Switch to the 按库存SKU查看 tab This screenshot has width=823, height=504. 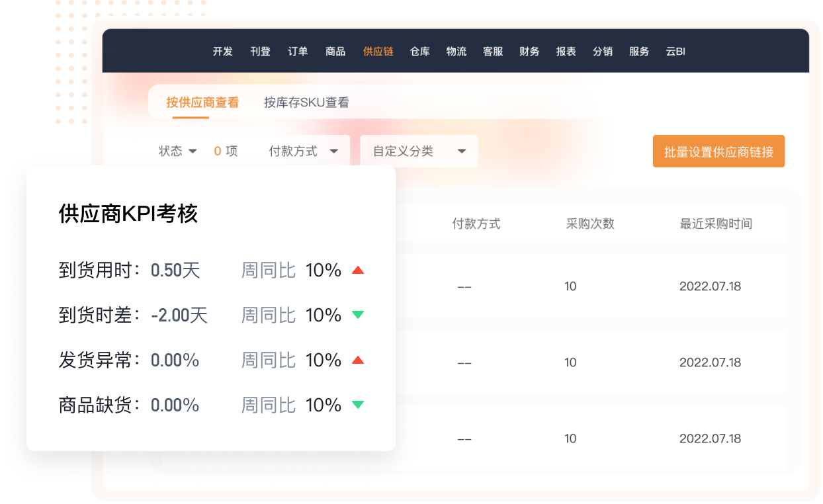click(x=306, y=103)
